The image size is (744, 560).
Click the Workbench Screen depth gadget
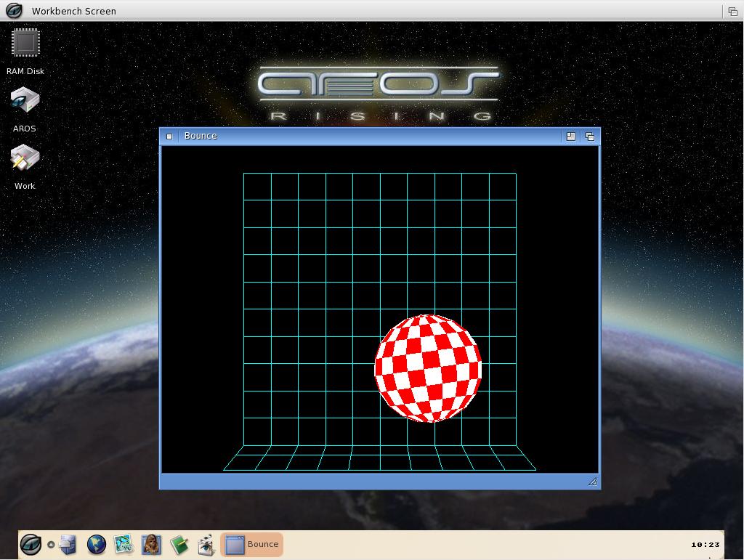coord(733,12)
